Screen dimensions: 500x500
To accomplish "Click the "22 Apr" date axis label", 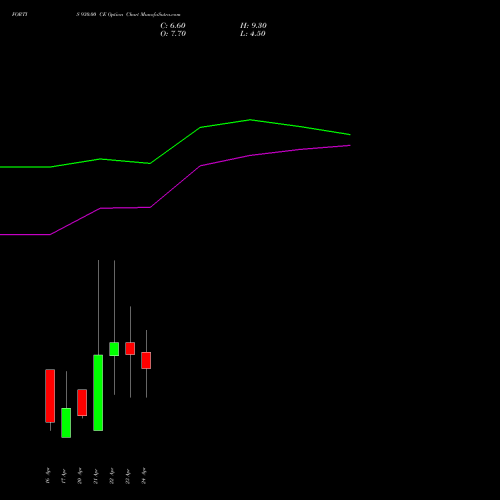I will click(x=112, y=476).
